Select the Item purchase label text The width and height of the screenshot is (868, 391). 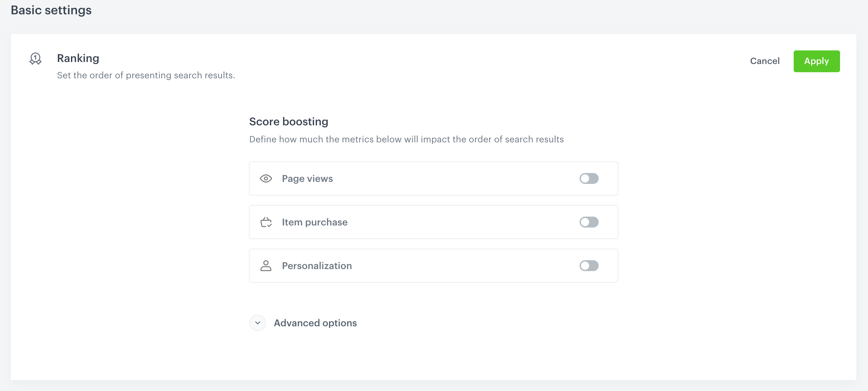tap(314, 222)
